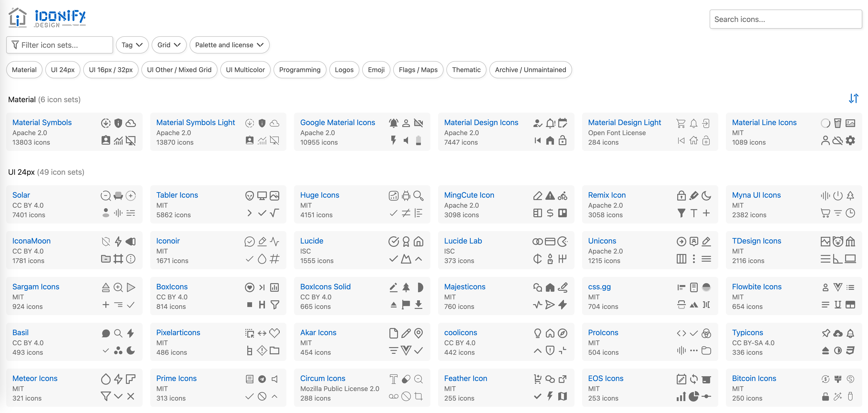Open the Typicons icon set

748,333
